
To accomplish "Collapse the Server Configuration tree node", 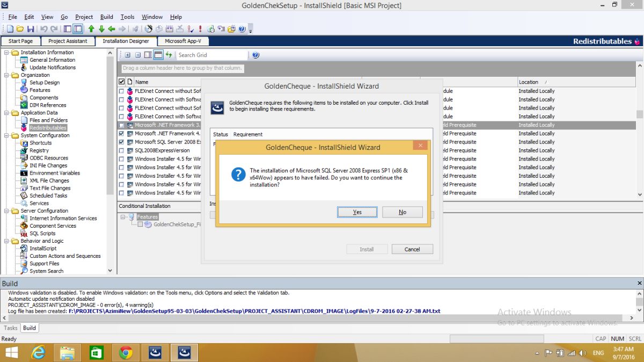I will [6, 211].
